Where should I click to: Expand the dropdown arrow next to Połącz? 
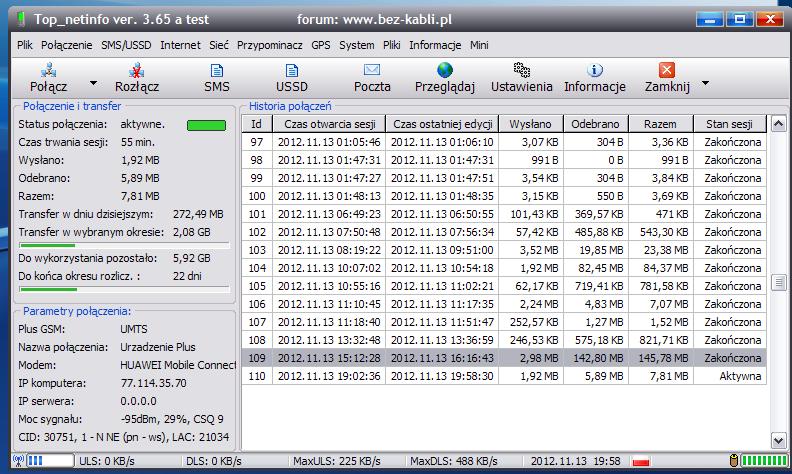[94, 84]
